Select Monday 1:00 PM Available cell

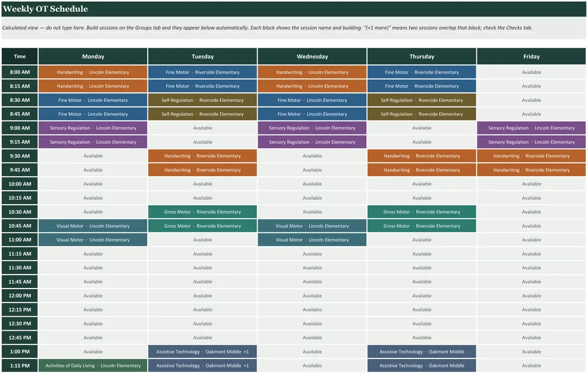pos(93,352)
